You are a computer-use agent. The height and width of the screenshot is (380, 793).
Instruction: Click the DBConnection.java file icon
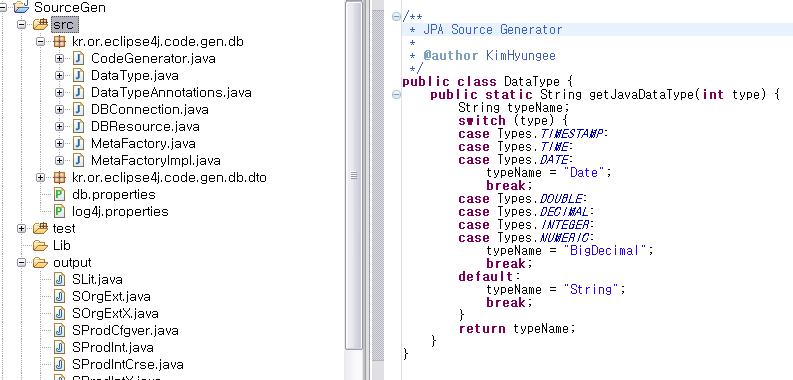tap(78, 109)
